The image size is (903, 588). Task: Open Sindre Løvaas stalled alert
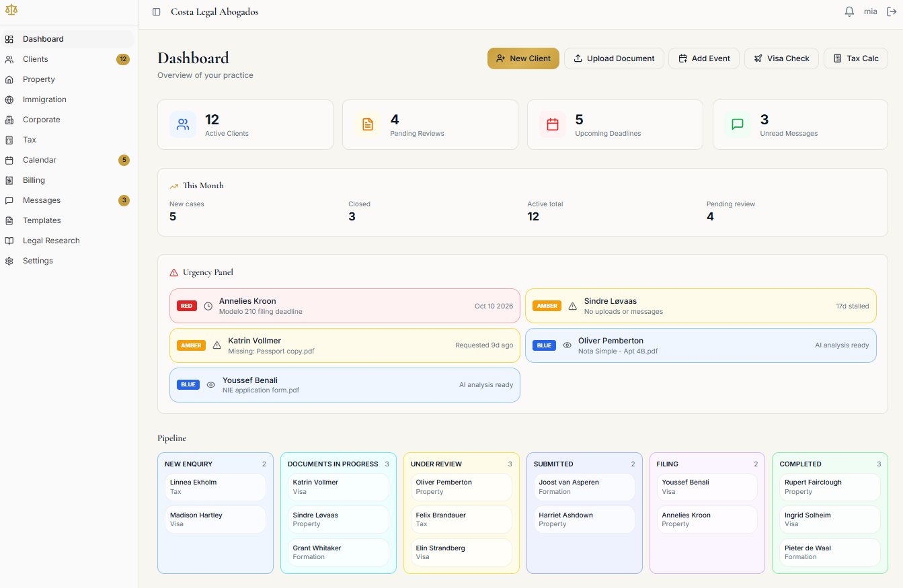701,306
